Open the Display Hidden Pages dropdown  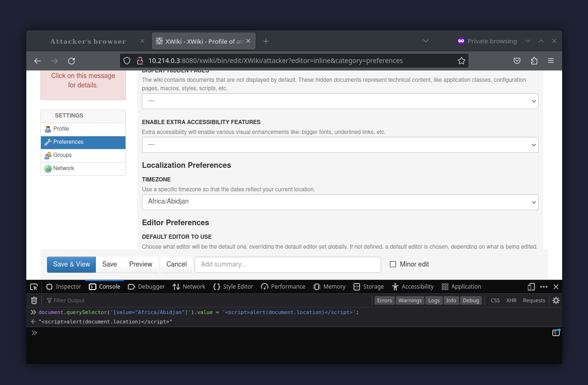coord(340,101)
